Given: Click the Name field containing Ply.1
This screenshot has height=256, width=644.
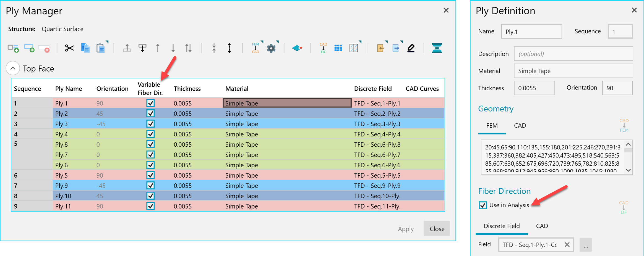Looking at the screenshot, I should click(x=531, y=31).
